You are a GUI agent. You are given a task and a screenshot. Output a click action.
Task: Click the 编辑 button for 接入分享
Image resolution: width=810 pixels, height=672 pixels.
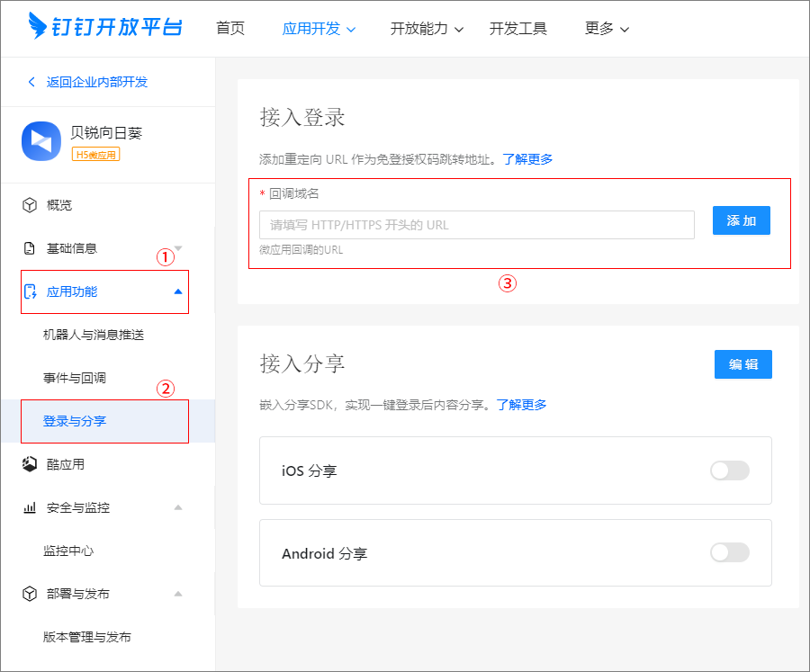pyautogui.click(x=742, y=364)
